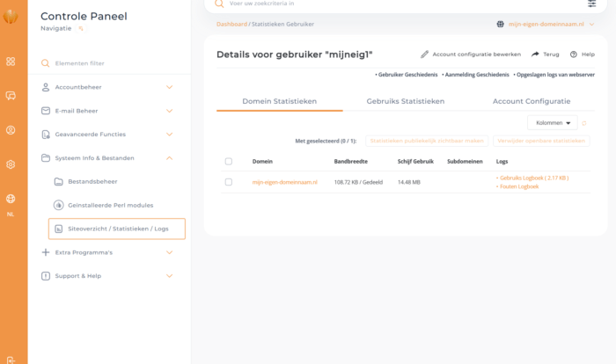The image size is (616, 364).
Task: Expand the Support & Help chevron
Action: click(x=169, y=276)
